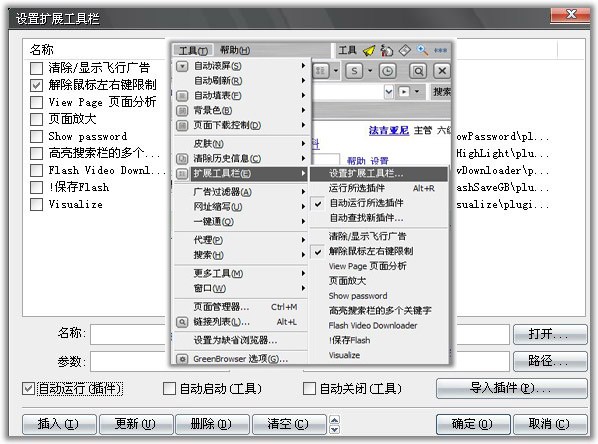Click the icon beside 背景色(B)
This screenshot has width=598, height=444.
[x=182, y=111]
